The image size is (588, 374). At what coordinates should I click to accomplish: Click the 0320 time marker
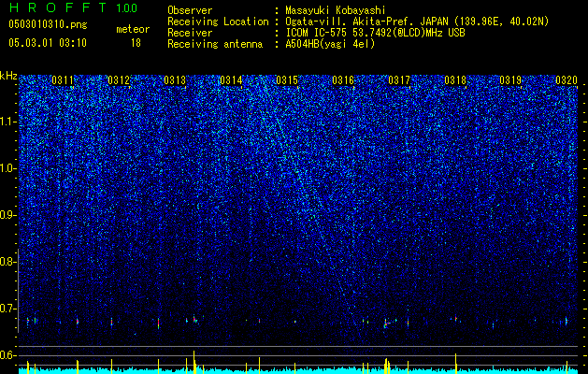click(x=566, y=80)
